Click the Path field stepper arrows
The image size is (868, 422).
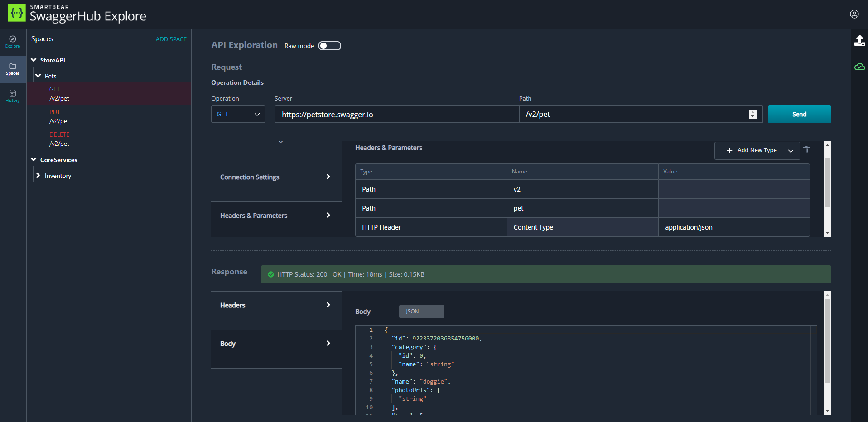(752, 114)
